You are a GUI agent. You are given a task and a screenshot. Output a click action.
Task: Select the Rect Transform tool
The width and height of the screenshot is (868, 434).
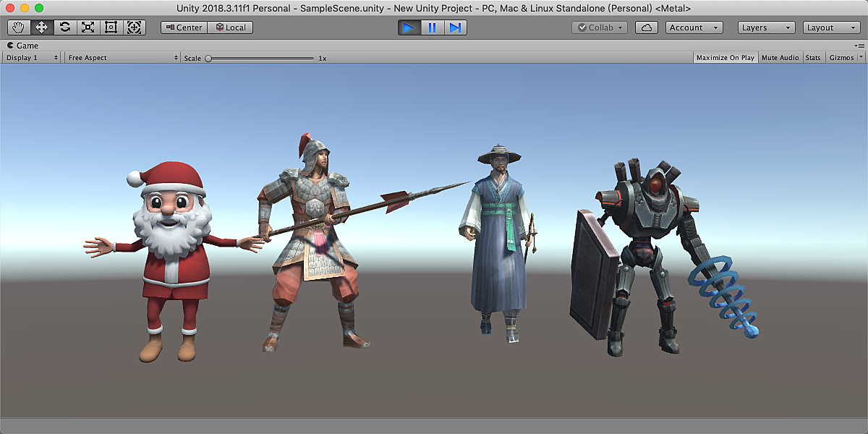coord(111,27)
